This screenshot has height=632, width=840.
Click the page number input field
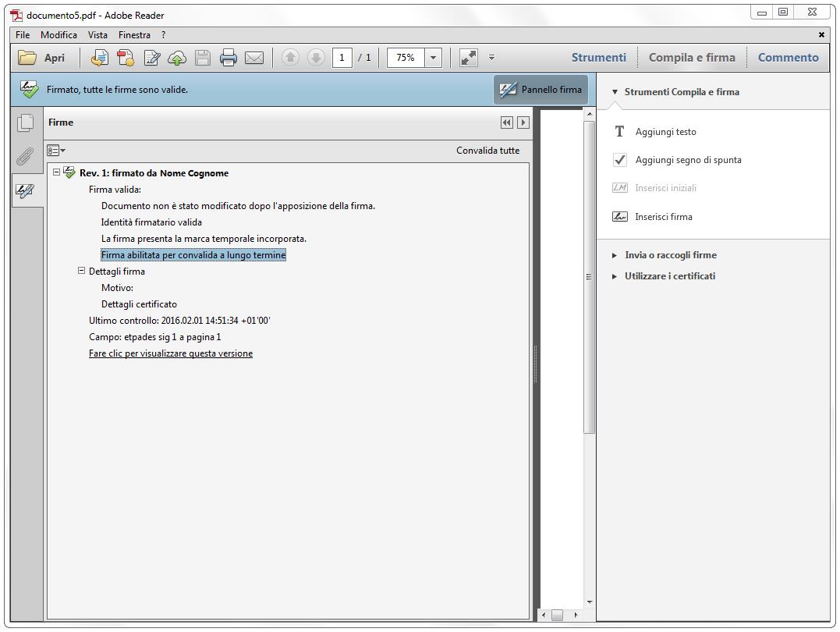(342, 58)
